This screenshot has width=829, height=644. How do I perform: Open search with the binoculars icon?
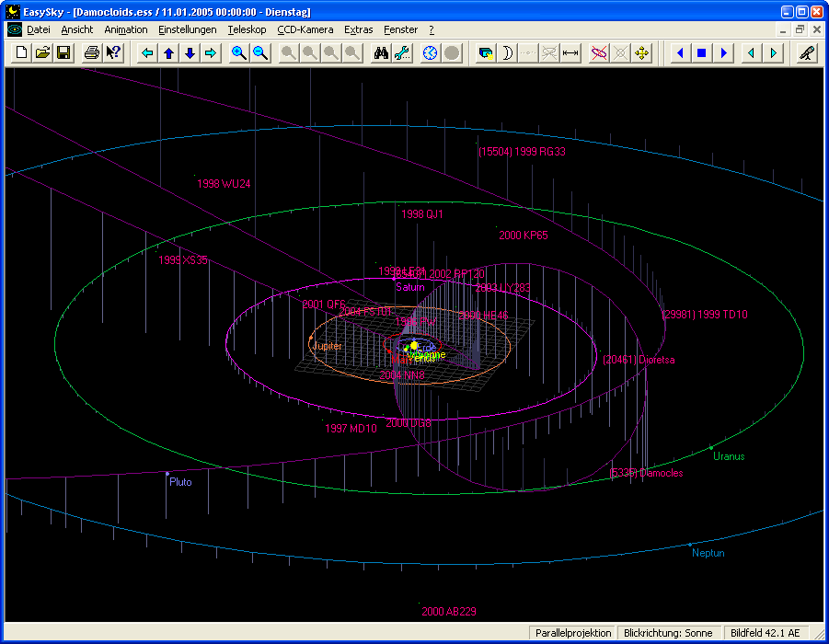[x=381, y=53]
